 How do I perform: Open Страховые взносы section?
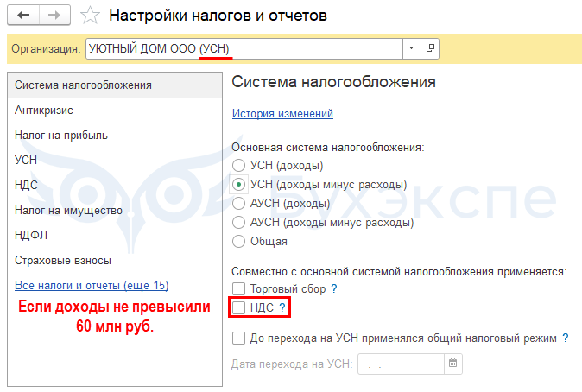click(115, 260)
